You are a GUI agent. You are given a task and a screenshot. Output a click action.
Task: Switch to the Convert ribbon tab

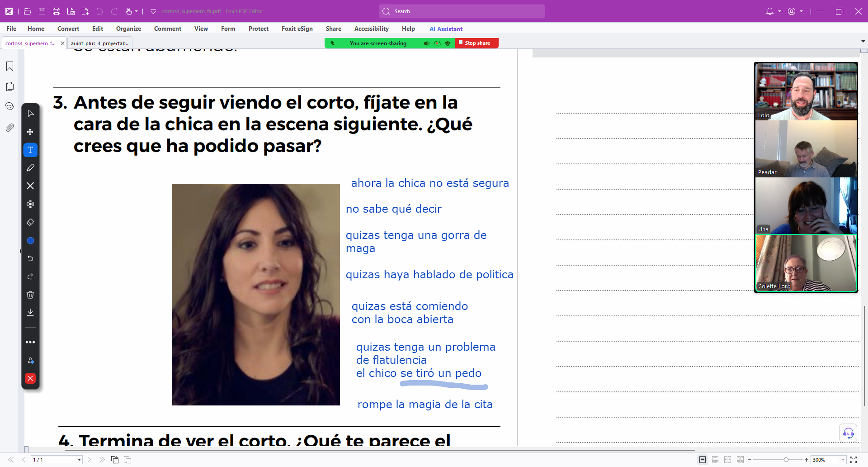(68, 29)
